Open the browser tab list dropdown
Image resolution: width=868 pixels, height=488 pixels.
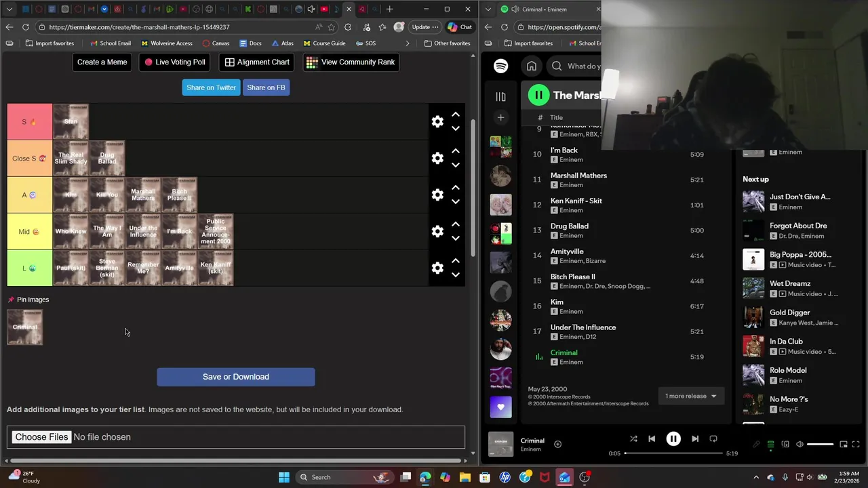pos(9,9)
